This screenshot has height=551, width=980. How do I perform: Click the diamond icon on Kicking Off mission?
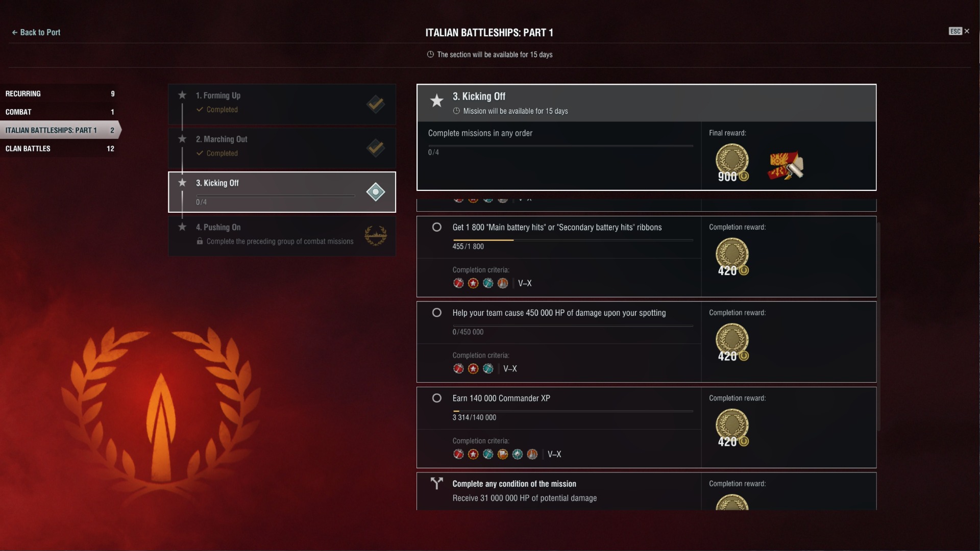click(x=376, y=192)
